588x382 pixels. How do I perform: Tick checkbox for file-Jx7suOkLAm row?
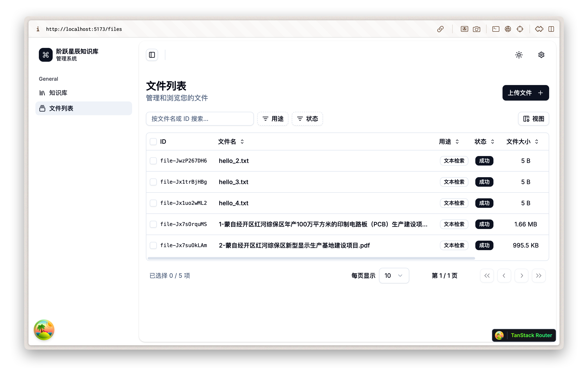(x=153, y=245)
